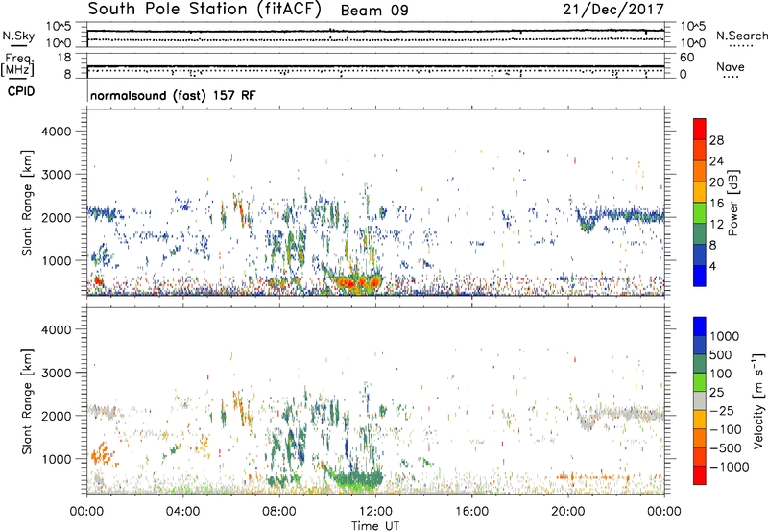
Task: Click the "16:00" time tick label
Action: tap(471, 512)
